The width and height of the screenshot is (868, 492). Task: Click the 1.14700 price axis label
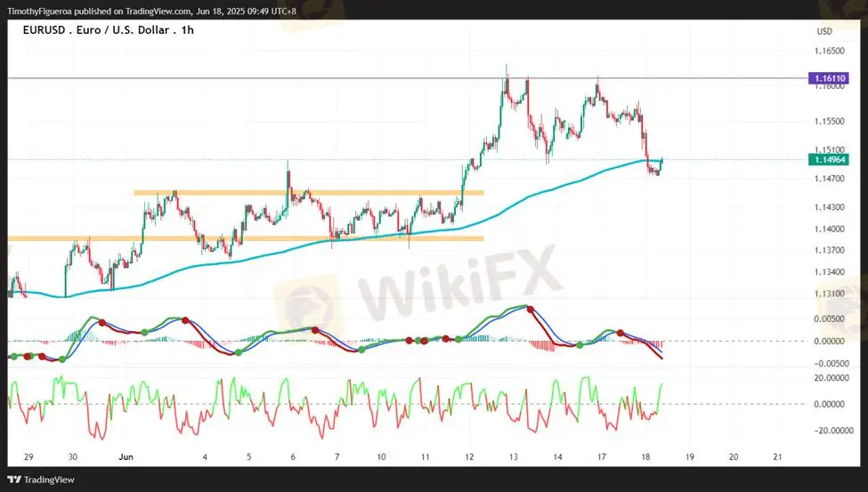click(829, 179)
